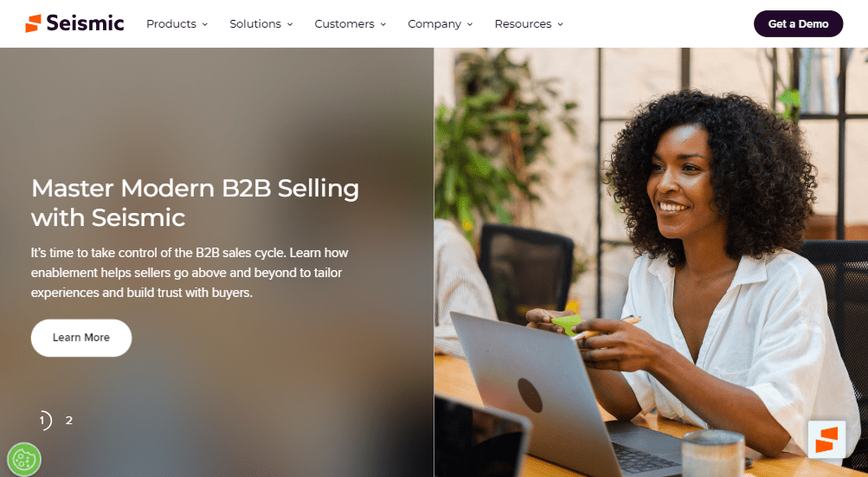Image resolution: width=868 pixels, height=477 pixels.
Task: Click the hero photo of smiling woman
Action: [651, 262]
